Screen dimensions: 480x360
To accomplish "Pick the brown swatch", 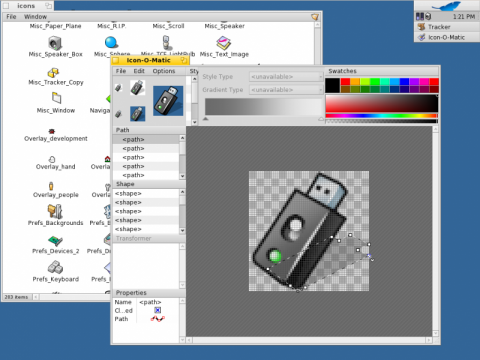I will point(345,89).
